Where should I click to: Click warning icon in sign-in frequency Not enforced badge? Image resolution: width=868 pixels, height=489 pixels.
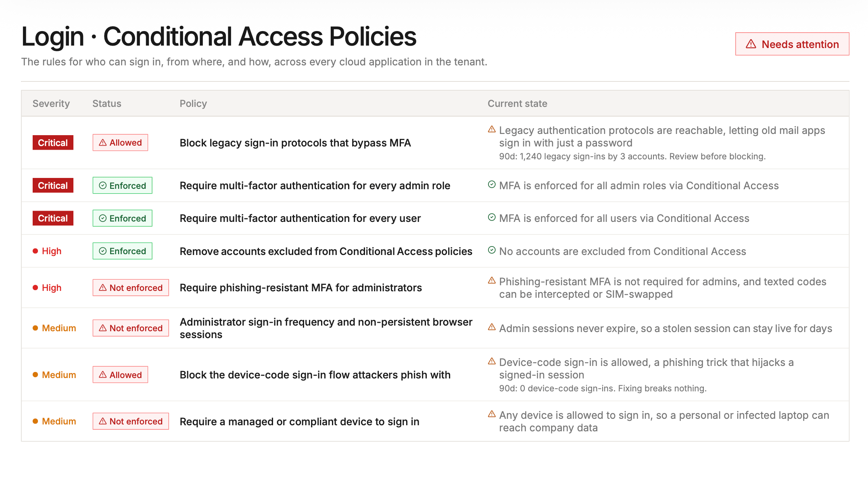point(103,328)
